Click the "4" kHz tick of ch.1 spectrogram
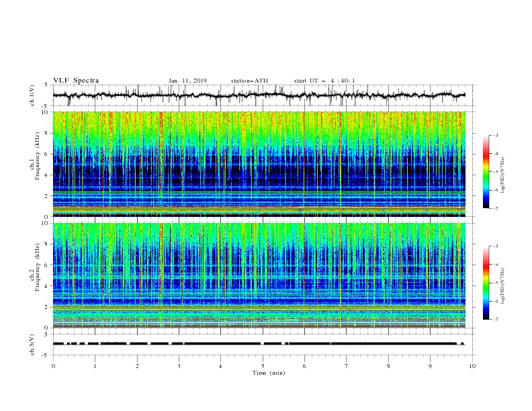532x411 pixels. click(47, 175)
